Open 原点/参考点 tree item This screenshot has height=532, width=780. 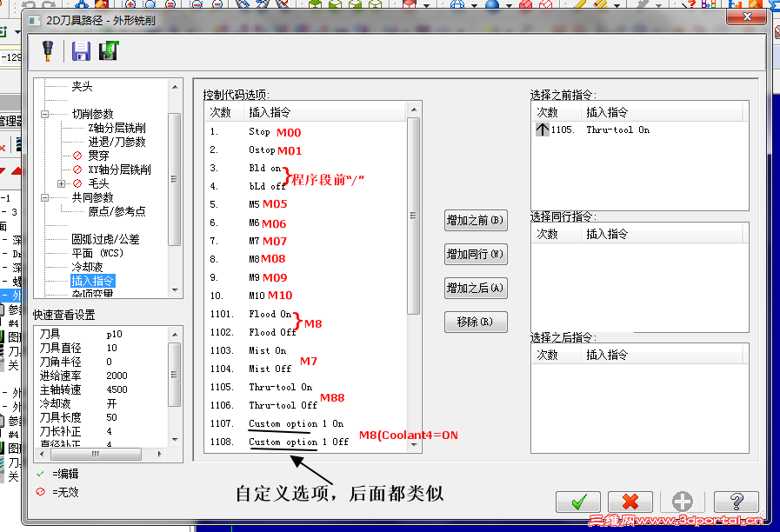[x=117, y=211]
